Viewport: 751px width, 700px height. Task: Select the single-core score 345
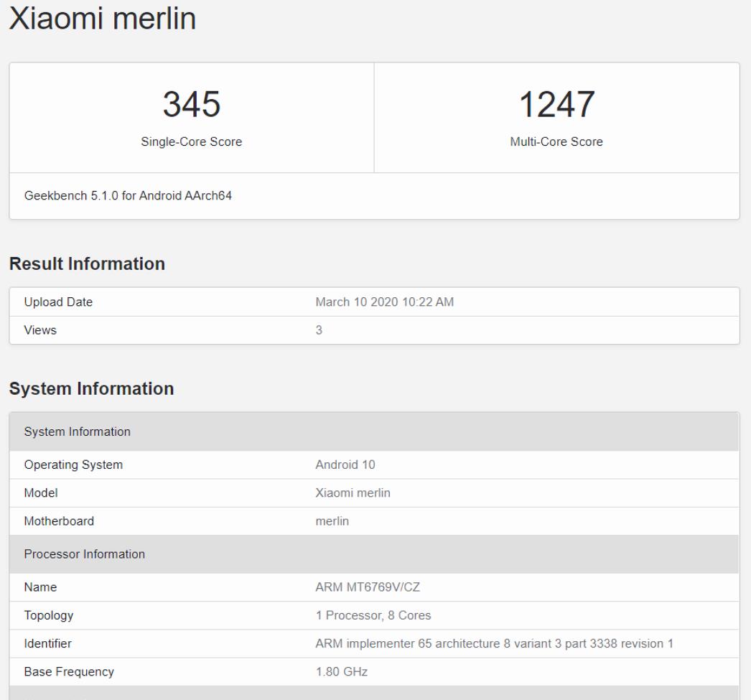coord(192,104)
